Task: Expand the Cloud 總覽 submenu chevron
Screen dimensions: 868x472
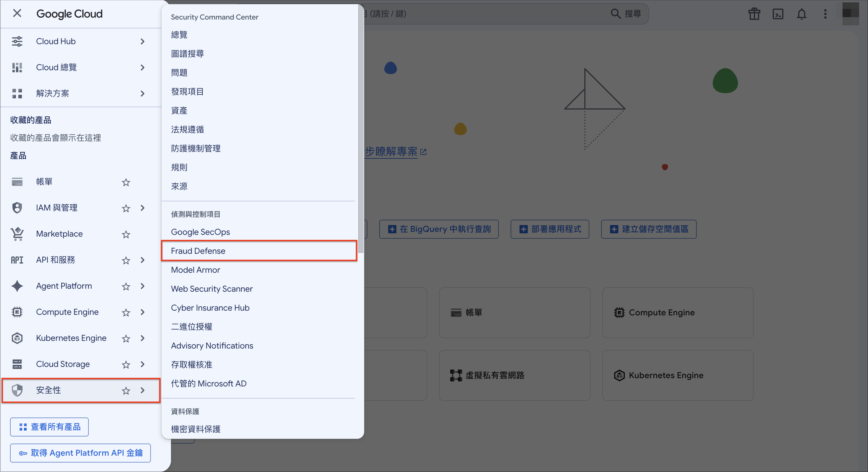Action: pyautogui.click(x=143, y=68)
